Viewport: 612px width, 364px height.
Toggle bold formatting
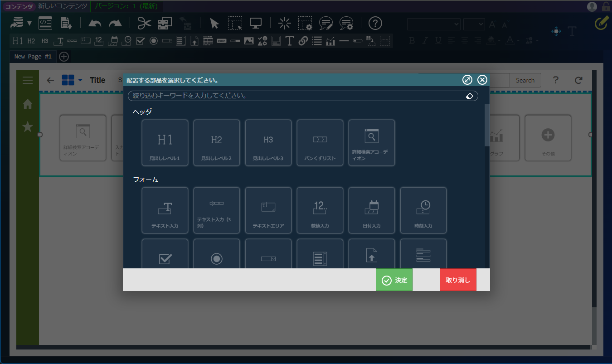[412, 40]
